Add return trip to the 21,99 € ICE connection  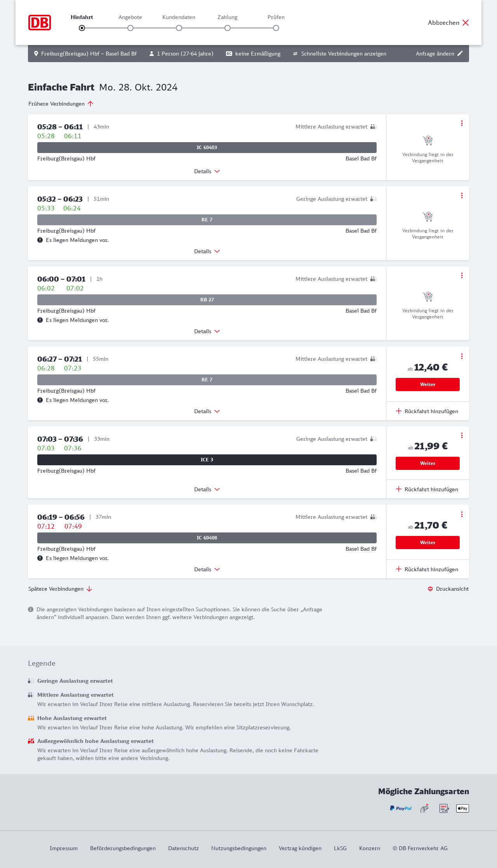[427, 489]
